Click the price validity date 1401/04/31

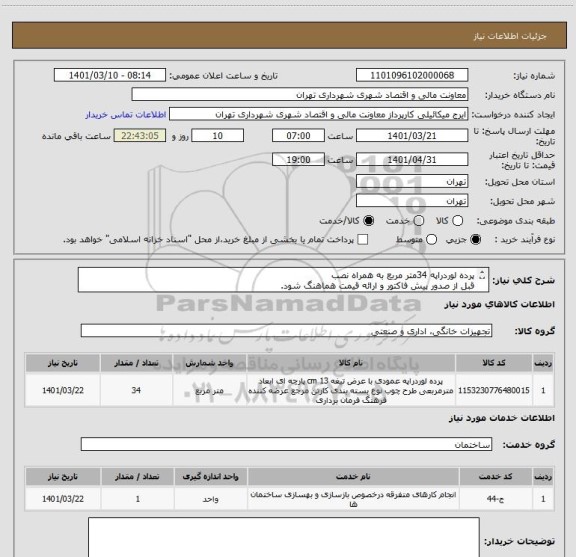click(412, 159)
